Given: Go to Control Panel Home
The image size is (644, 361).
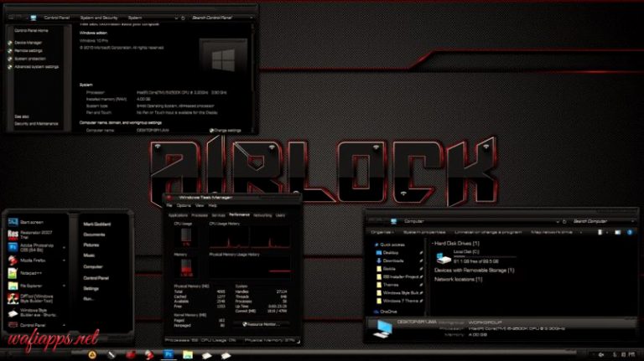Looking at the screenshot, I should coord(31,31).
